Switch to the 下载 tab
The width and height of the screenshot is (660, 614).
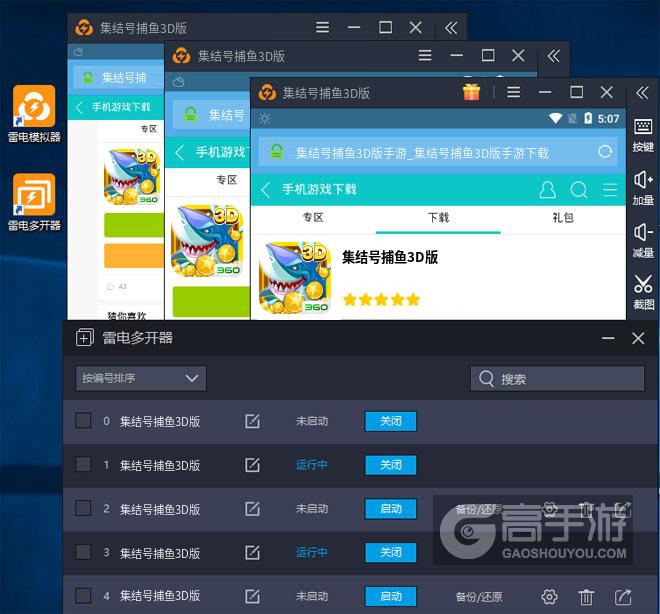[x=438, y=218]
